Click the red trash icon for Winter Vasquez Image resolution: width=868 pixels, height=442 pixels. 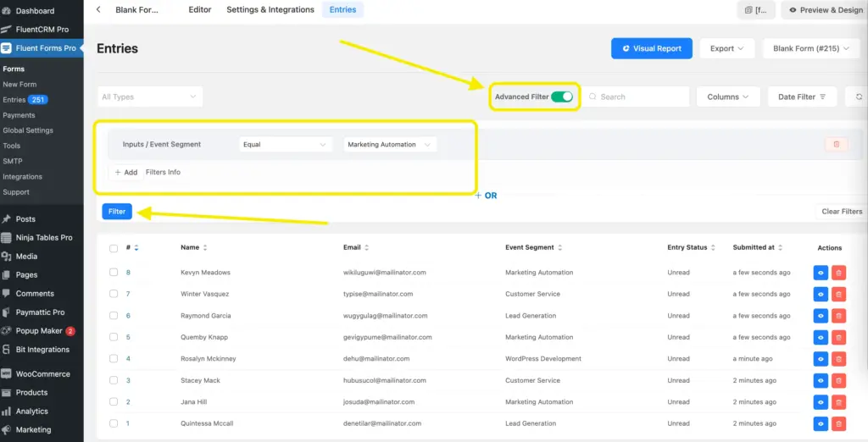click(x=838, y=294)
